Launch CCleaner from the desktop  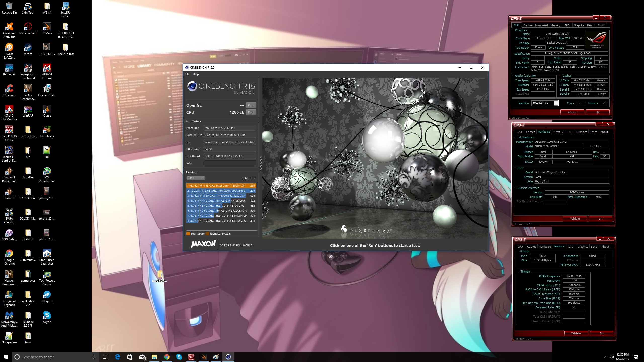[9, 90]
